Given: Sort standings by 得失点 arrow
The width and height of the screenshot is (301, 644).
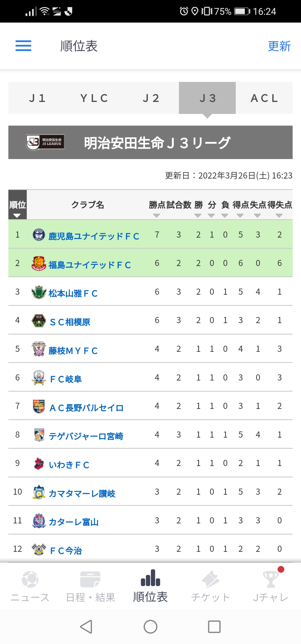Looking at the screenshot, I should [279, 216].
